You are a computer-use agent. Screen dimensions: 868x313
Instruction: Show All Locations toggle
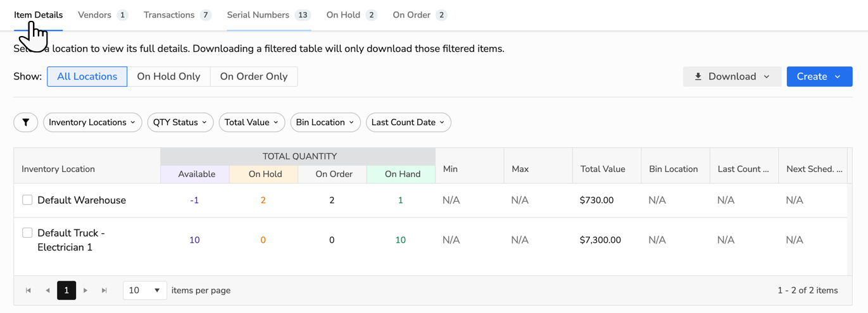(87, 77)
